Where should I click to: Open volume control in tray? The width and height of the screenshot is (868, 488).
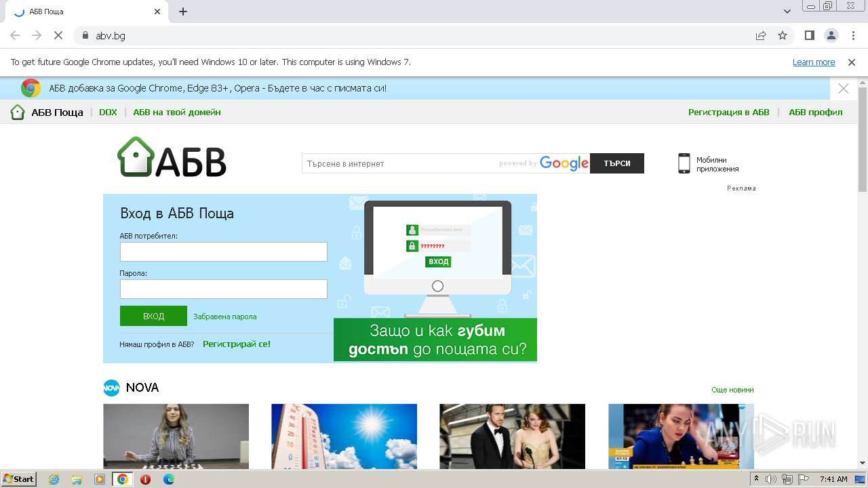coord(771,479)
